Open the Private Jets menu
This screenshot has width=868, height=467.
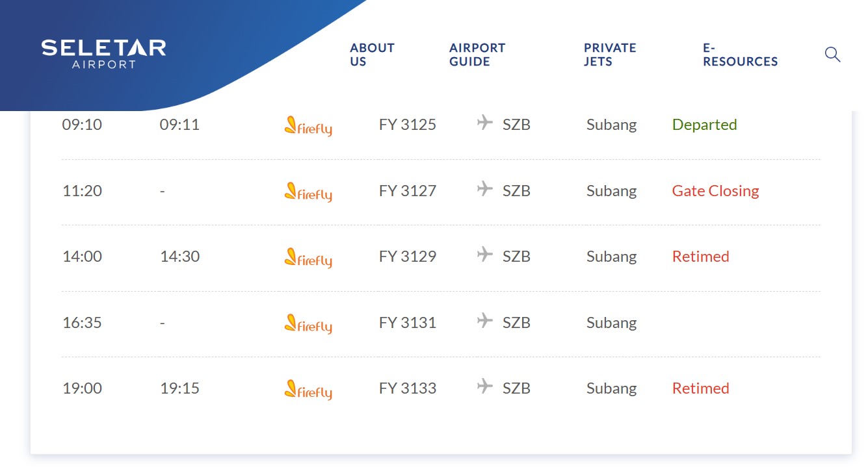click(609, 55)
